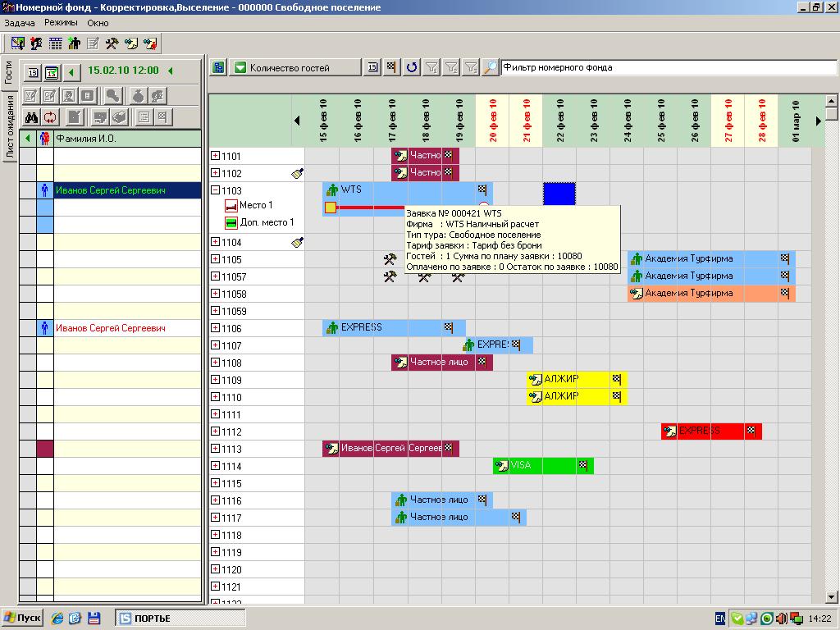Click the cleaning brush icon for room 1104
The width and height of the screenshot is (840, 630).
pos(297,242)
